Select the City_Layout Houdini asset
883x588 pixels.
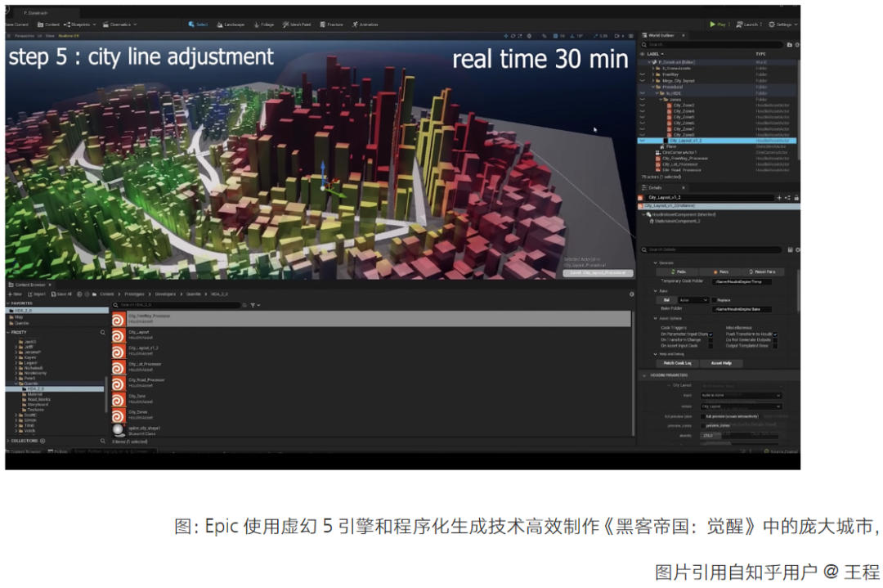[370, 335]
